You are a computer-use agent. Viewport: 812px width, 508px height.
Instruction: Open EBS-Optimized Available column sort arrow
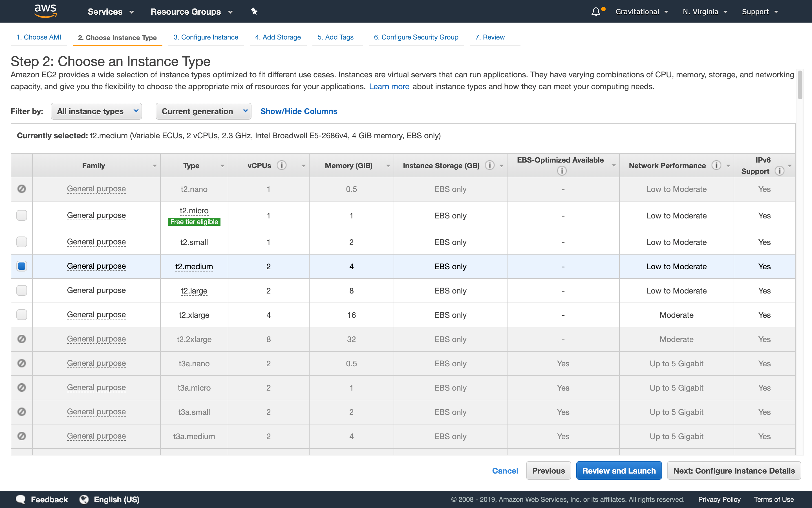[613, 165]
